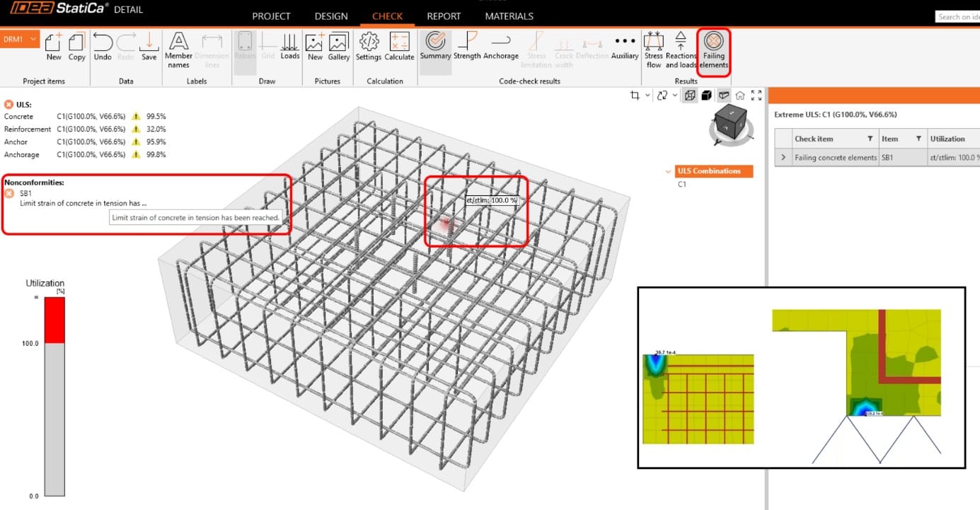980x510 pixels.
Task: Toggle the wireframe transparent view mode
Action: pyautogui.click(x=689, y=95)
